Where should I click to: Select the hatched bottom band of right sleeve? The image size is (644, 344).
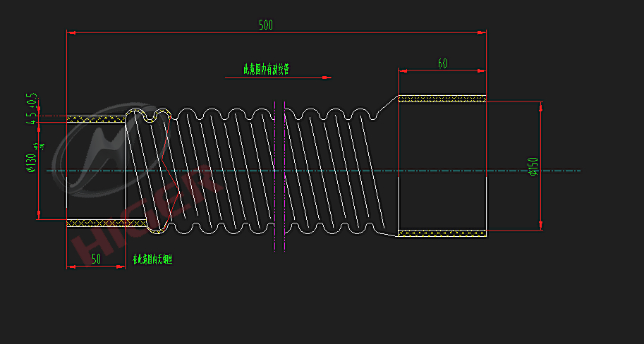(442, 233)
